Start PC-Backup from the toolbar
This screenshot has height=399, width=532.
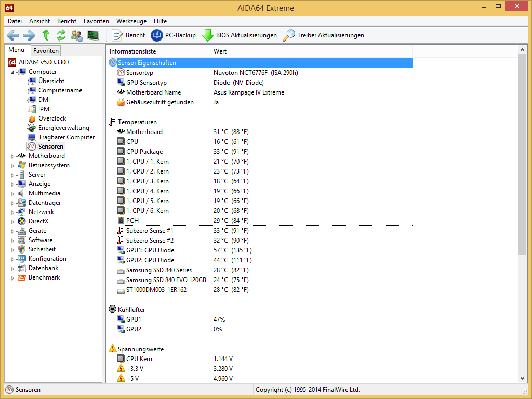[174, 35]
